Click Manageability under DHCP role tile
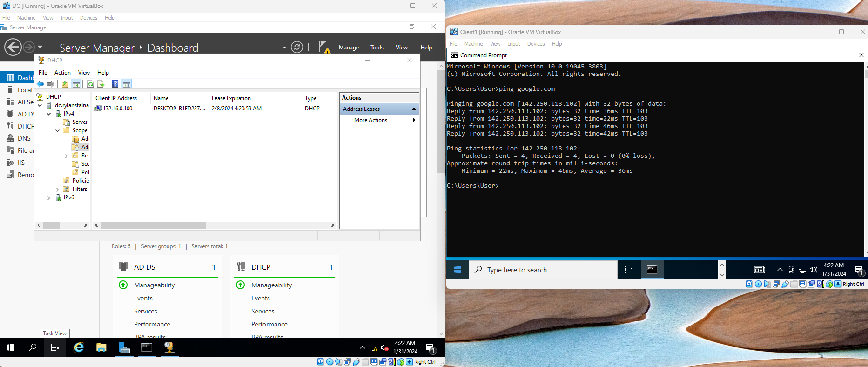This screenshot has height=367, width=868. point(271,285)
